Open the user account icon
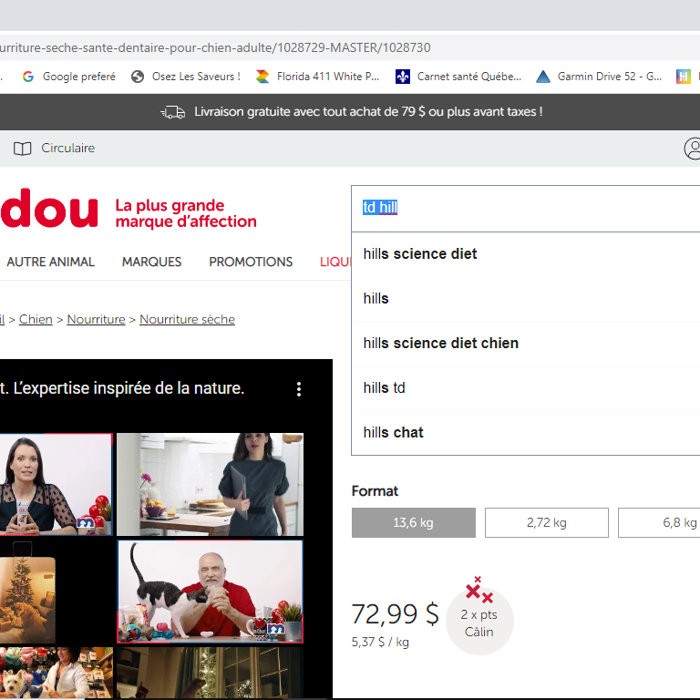The image size is (700, 700). click(x=692, y=148)
